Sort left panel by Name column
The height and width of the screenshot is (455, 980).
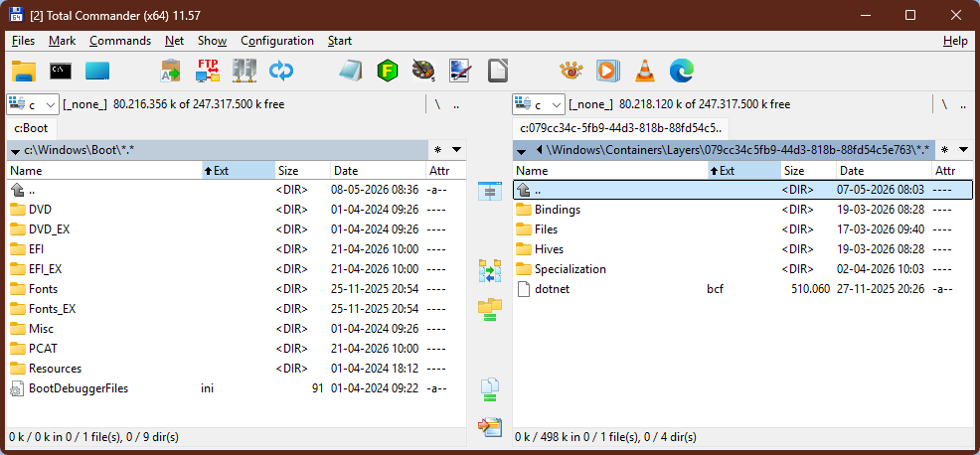click(104, 171)
